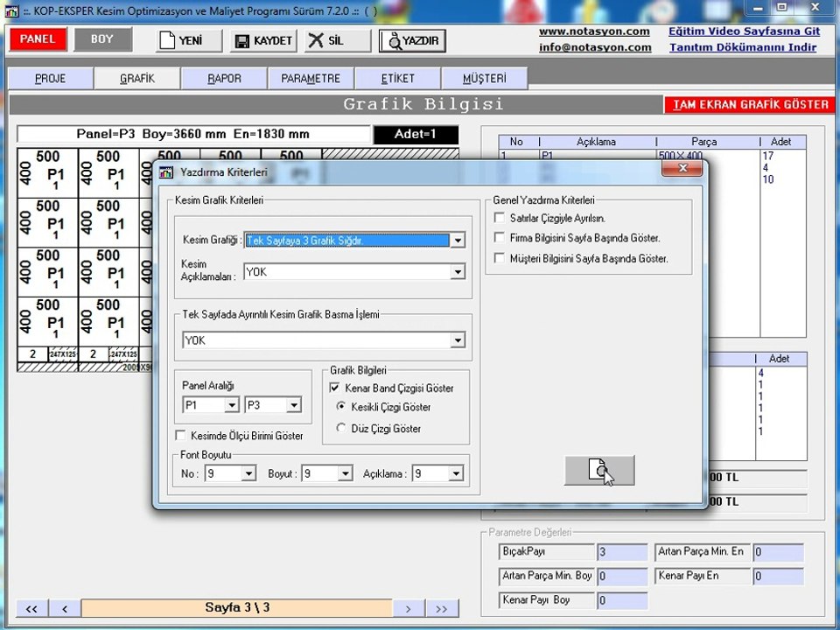Go to first page with << button
The height and width of the screenshot is (630, 840).
[31, 609]
